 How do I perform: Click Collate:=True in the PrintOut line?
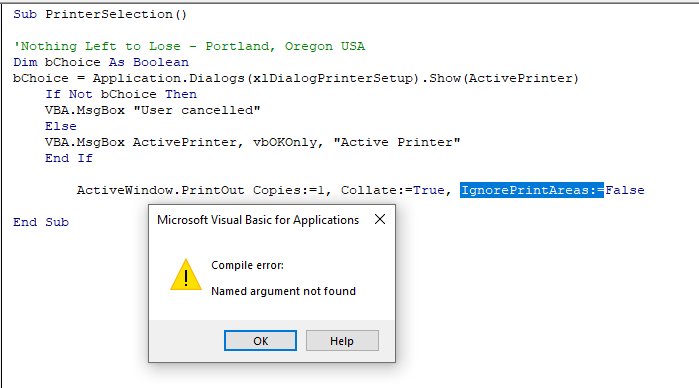pyautogui.click(x=393, y=190)
